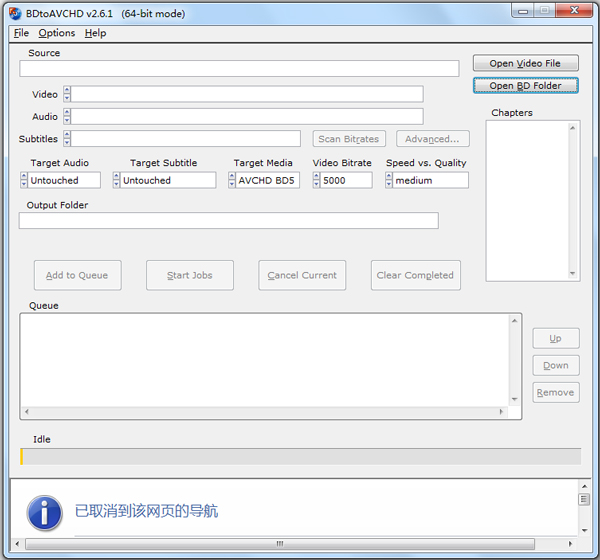Click the bottom panel horizontal scrollbar thumb
Viewport: 600px width, 560px height.
(280, 544)
